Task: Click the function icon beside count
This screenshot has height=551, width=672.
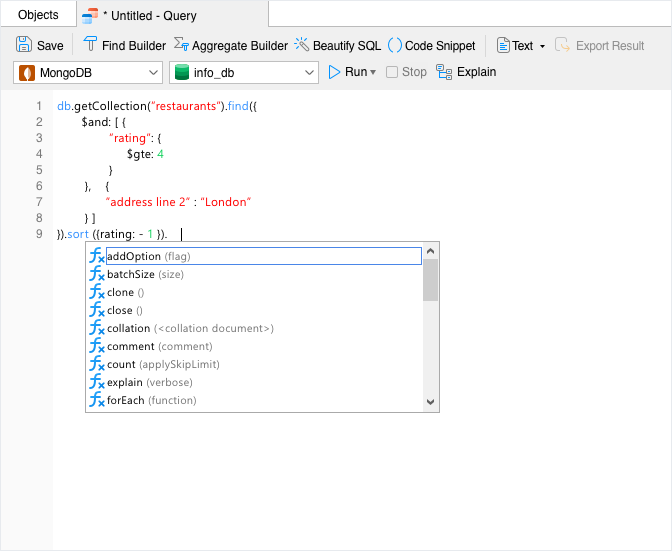Action: click(x=97, y=364)
